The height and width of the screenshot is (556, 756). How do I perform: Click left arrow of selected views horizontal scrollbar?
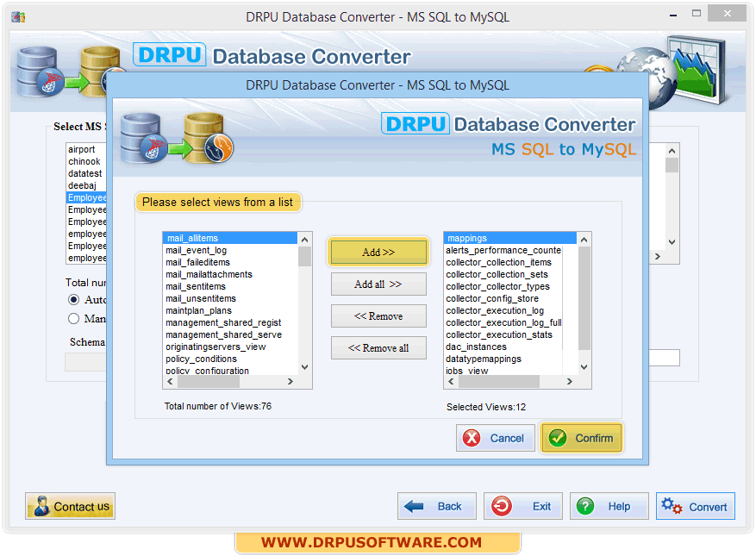click(451, 381)
